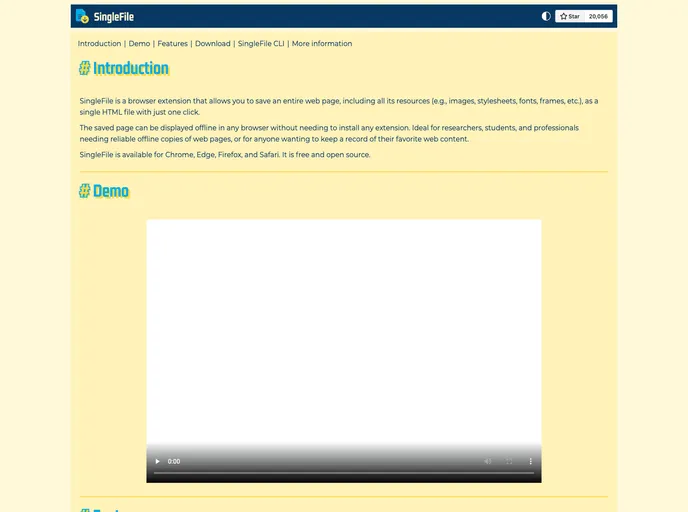Open the 20,056 stargazers count
The height and width of the screenshot is (512, 688).
[x=598, y=16]
